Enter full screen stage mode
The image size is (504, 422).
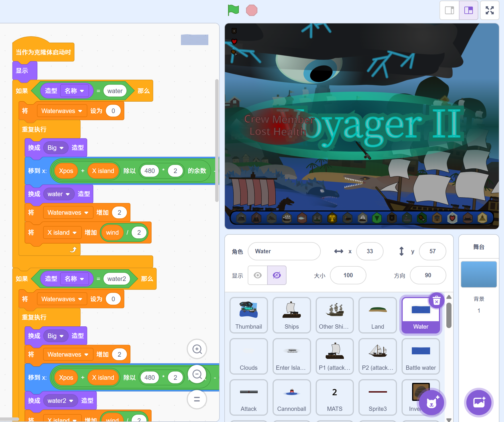click(x=489, y=10)
